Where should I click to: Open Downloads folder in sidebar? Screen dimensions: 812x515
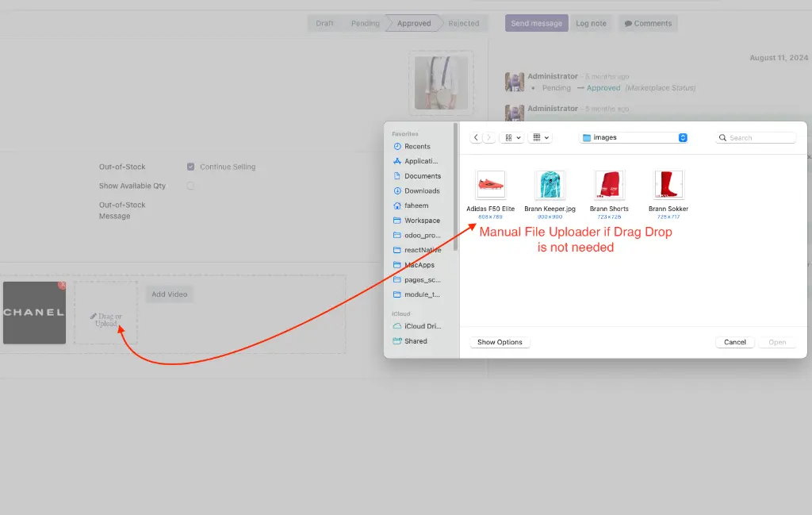pos(421,191)
